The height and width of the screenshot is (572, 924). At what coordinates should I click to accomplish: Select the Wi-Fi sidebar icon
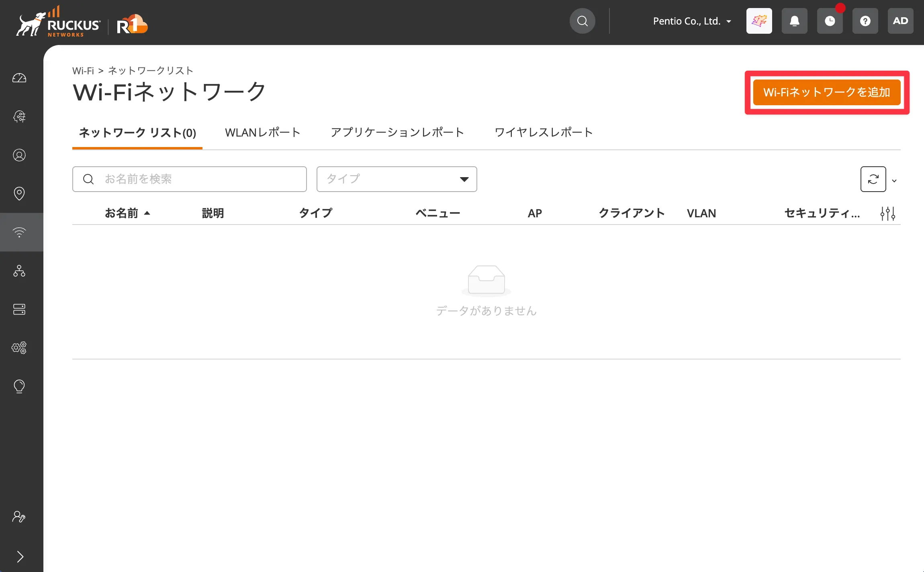point(19,232)
